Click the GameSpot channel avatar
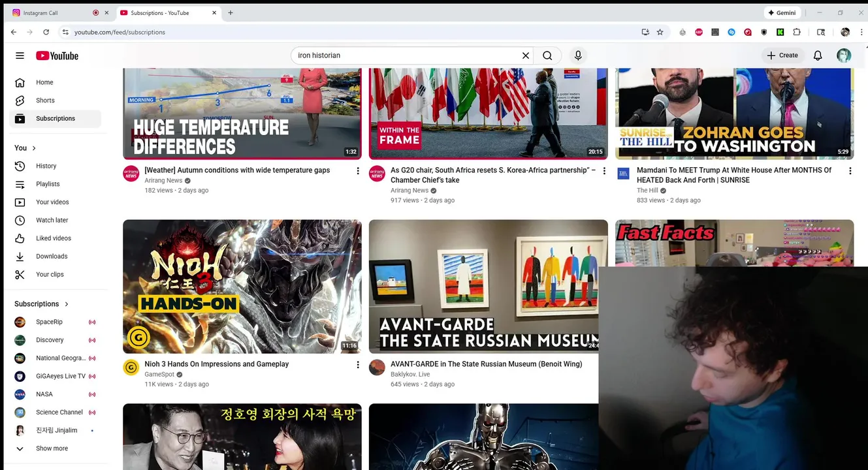 [131, 368]
